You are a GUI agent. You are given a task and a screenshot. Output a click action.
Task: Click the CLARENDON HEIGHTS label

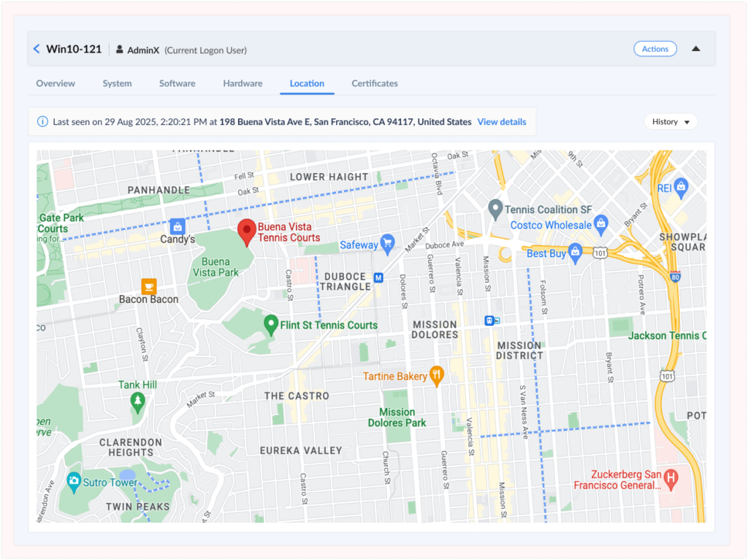[131, 448]
